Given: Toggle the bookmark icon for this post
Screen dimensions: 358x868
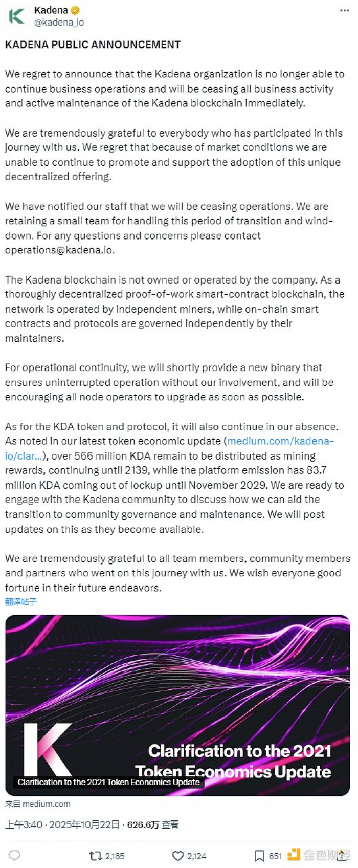Looking at the screenshot, I should [x=259, y=856].
